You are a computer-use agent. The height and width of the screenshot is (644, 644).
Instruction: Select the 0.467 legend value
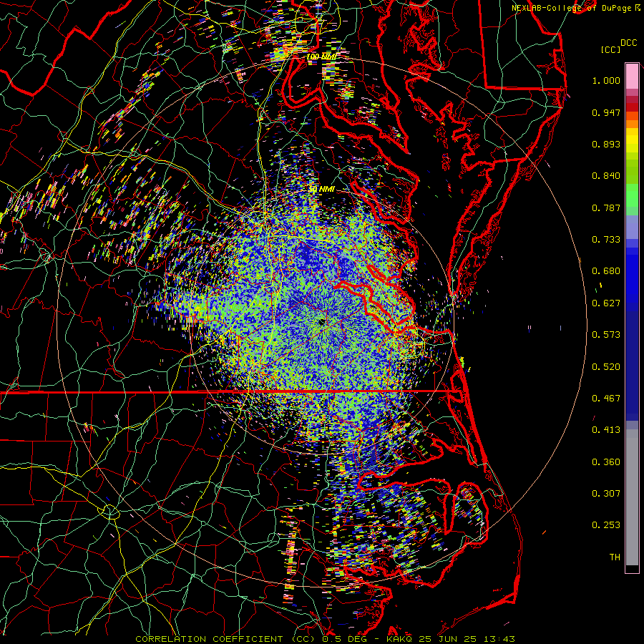606,399
